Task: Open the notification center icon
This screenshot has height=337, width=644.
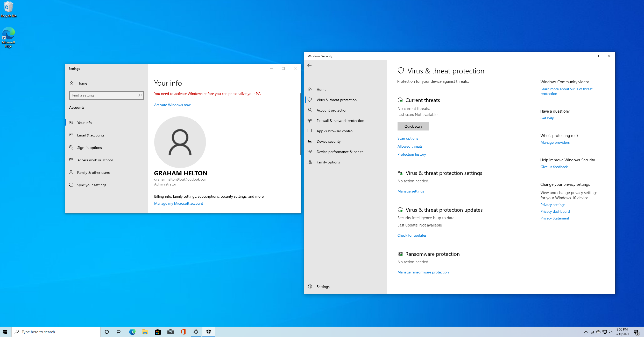Action: (x=636, y=332)
